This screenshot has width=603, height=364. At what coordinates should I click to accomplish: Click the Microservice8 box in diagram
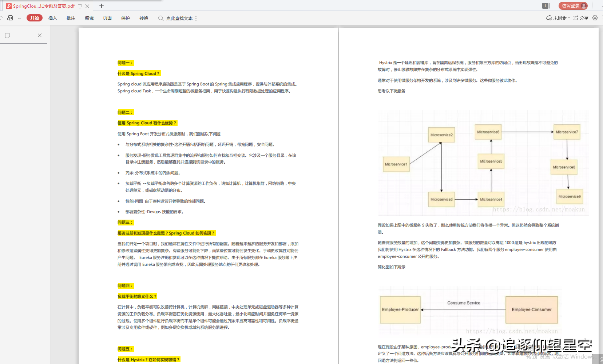[x=564, y=167]
